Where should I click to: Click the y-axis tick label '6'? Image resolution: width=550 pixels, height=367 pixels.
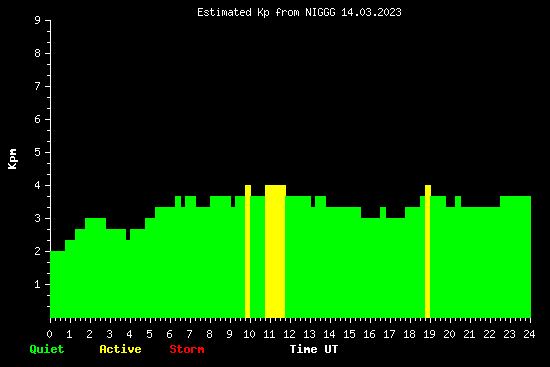click(38, 119)
